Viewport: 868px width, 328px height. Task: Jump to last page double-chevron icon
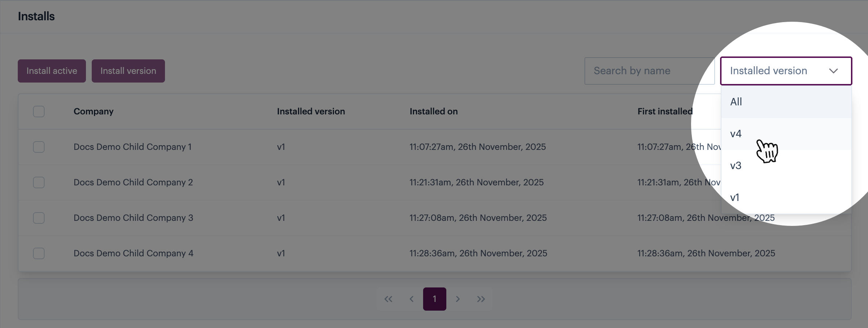coord(481,299)
